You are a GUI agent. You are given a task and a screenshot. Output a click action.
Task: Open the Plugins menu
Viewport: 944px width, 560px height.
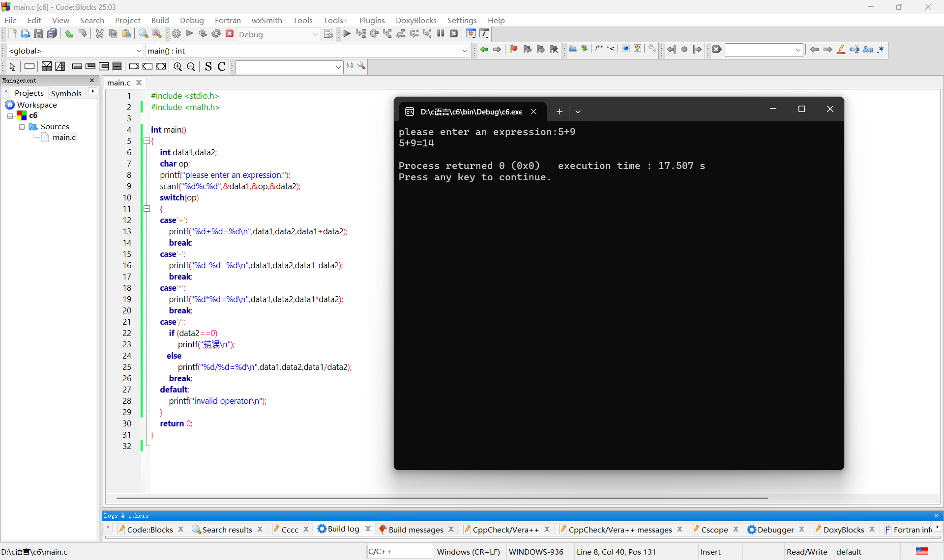[x=372, y=20]
